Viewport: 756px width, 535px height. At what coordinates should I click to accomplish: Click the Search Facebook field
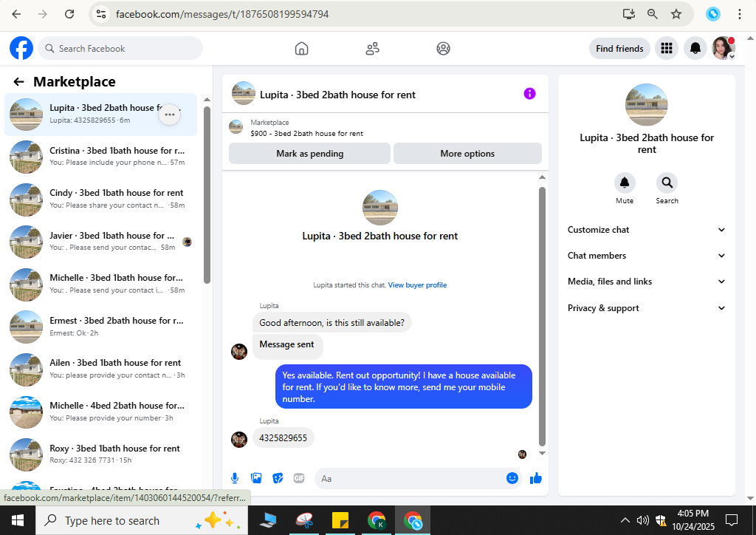coord(120,48)
